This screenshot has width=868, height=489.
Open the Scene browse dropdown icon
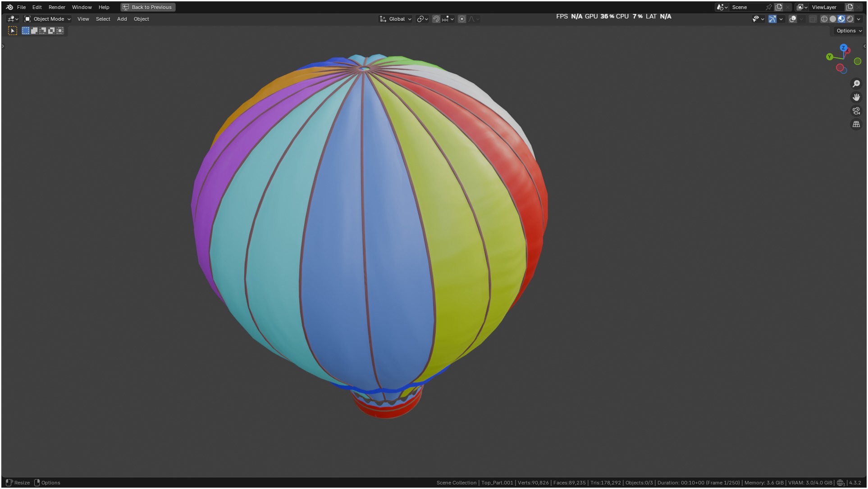click(722, 7)
